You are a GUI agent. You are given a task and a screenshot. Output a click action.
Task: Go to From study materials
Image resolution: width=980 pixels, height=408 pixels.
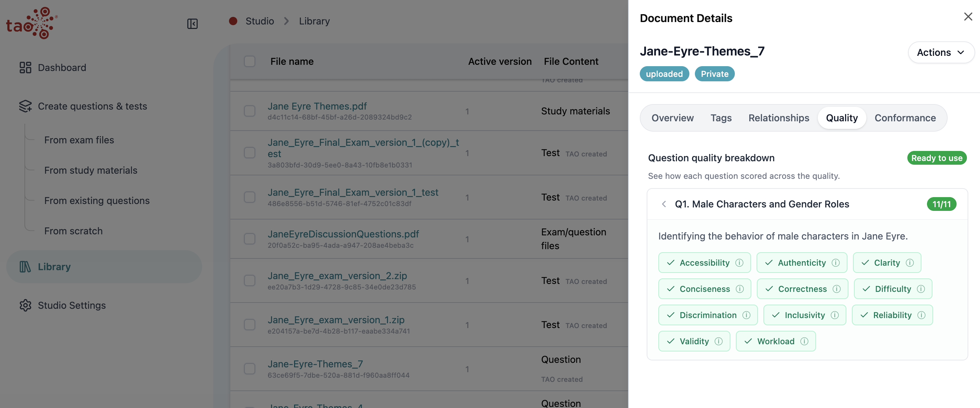pyautogui.click(x=91, y=170)
